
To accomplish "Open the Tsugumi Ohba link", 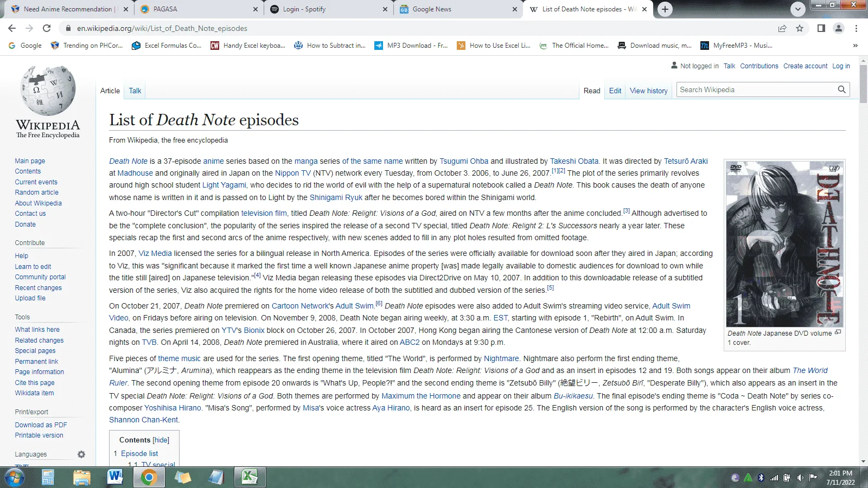I will (464, 161).
